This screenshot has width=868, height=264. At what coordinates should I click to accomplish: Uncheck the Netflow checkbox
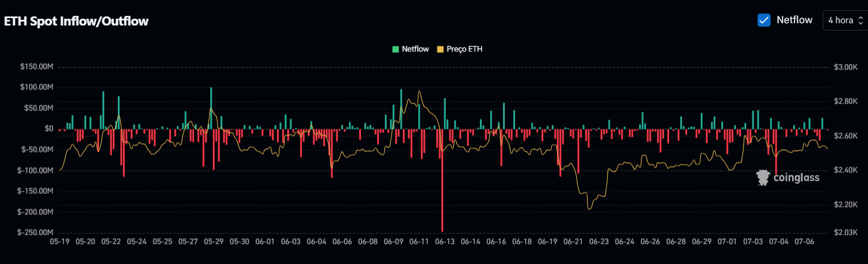(x=764, y=20)
